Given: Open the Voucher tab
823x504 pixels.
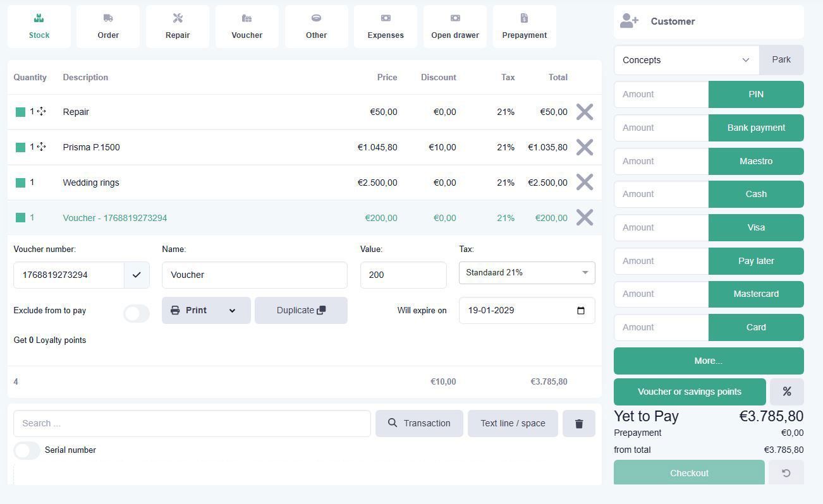Looking at the screenshot, I should pos(247,27).
